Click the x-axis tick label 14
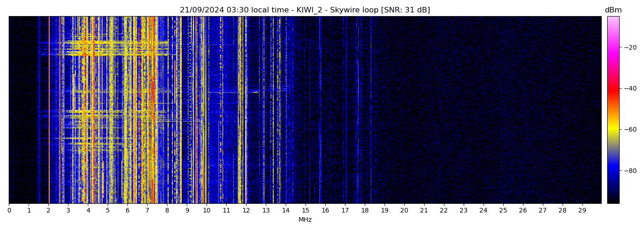 pyautogui.click(x=286, y=211)
